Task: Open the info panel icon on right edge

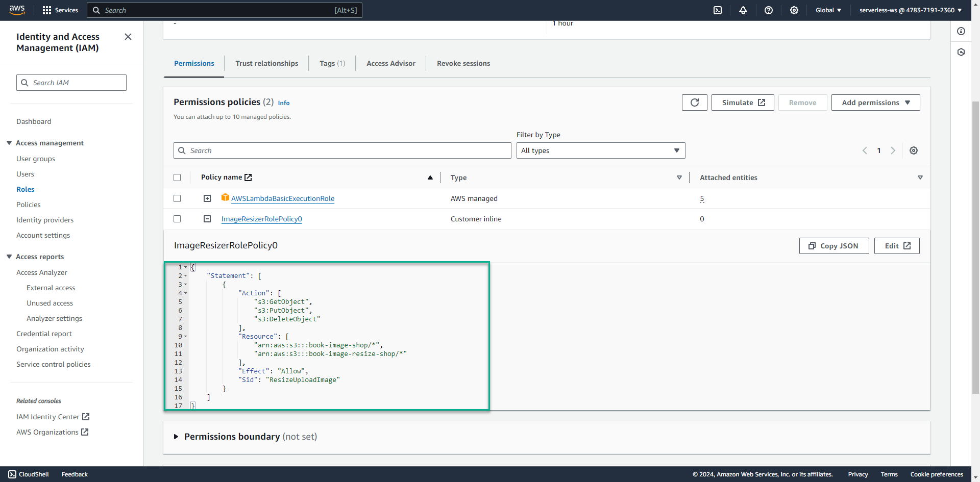Action: click(961, 31)
